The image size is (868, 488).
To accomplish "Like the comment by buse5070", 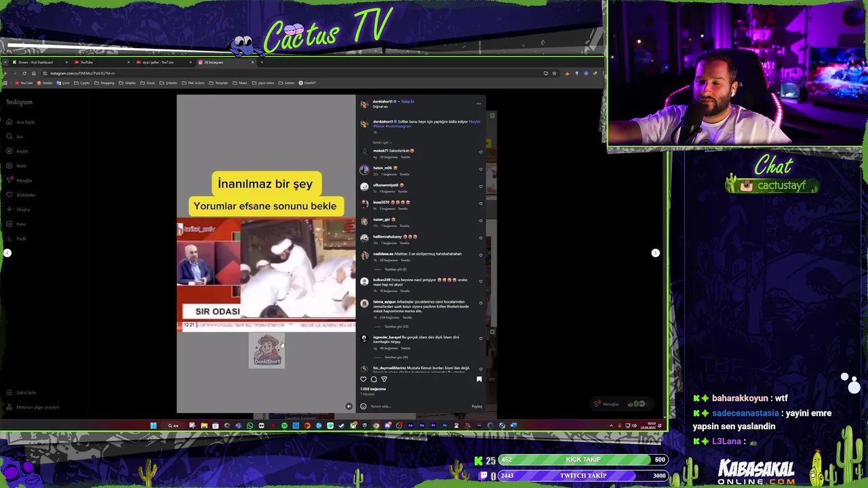I will [x=481, y=203].
